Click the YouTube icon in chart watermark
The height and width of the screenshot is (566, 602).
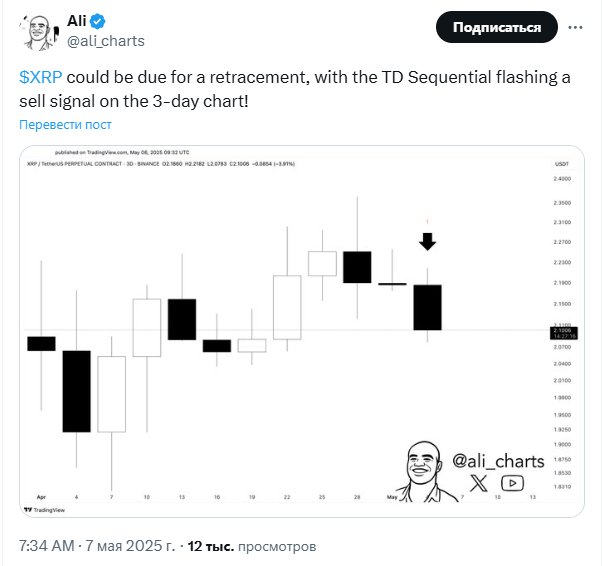coord(512,483)
